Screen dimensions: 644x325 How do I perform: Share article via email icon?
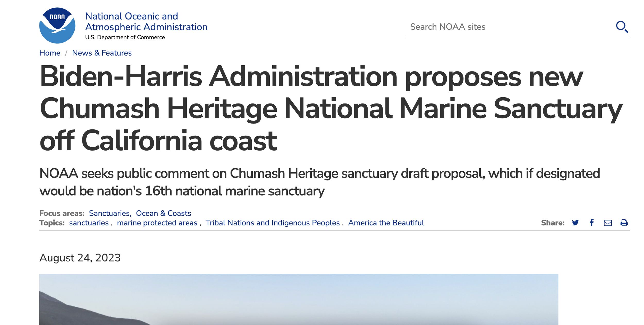[x=608, y=223]
